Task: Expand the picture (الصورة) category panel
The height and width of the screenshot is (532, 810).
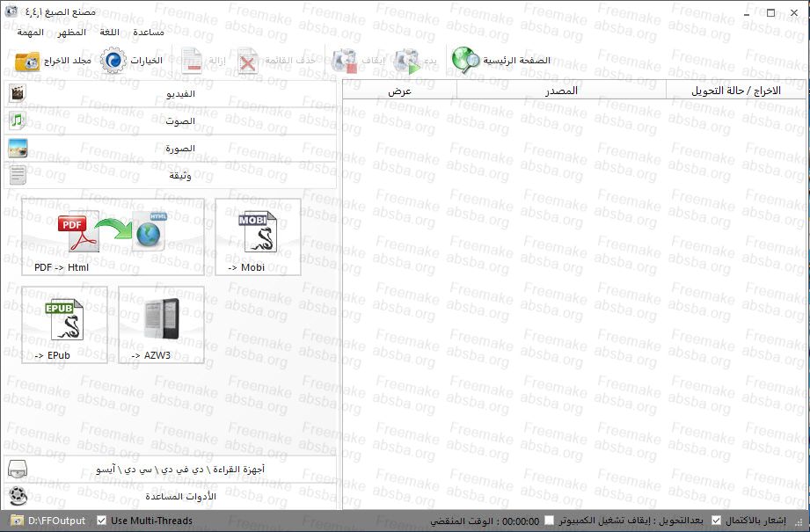Action: pos(170,149)
